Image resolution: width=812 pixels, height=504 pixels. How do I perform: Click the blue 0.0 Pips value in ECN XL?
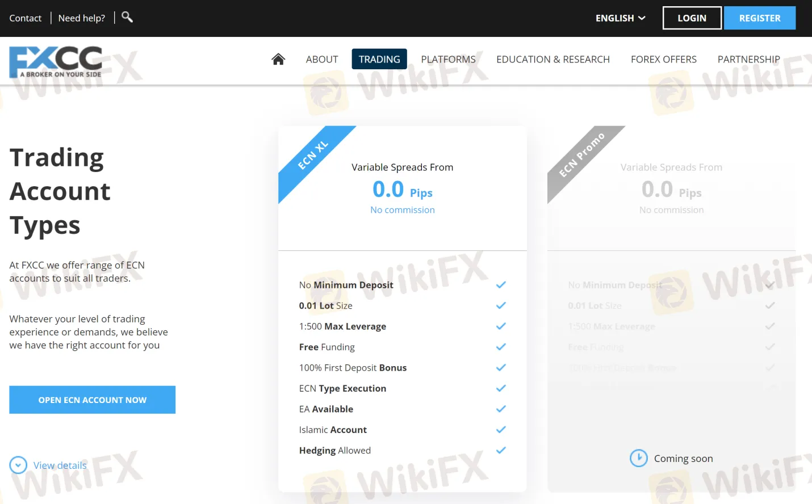[403, 190]
